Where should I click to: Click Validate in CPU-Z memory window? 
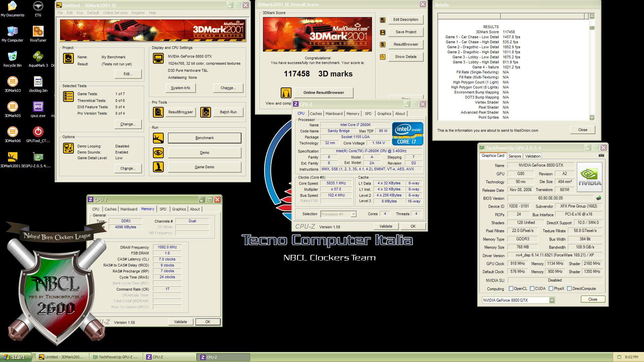click(x=180, y=322)
